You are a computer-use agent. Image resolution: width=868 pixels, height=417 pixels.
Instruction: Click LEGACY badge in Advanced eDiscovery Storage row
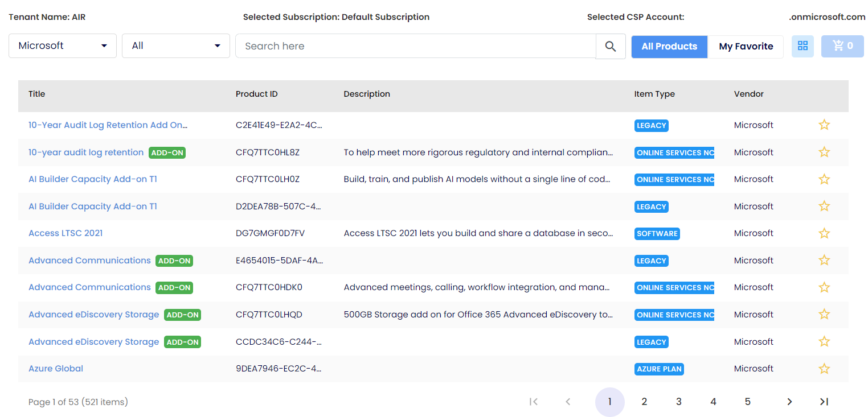click(x=652, y=342)
